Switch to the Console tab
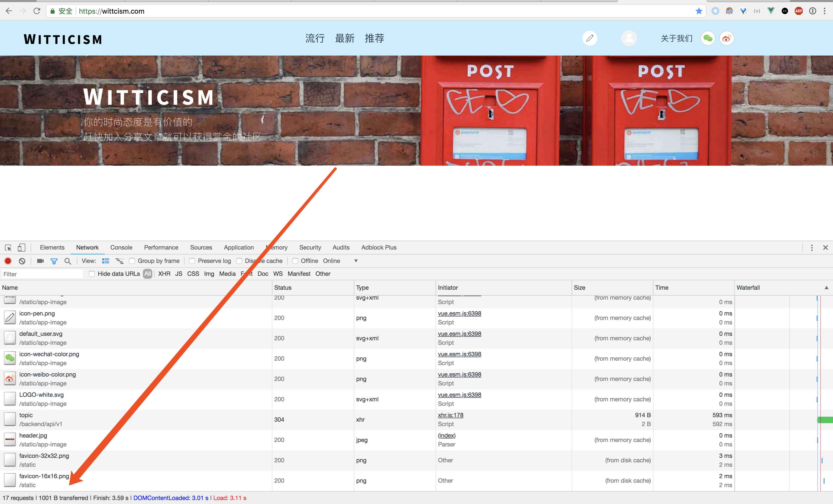The height and width of the screenshot is (504, 833). coord(121,248)
